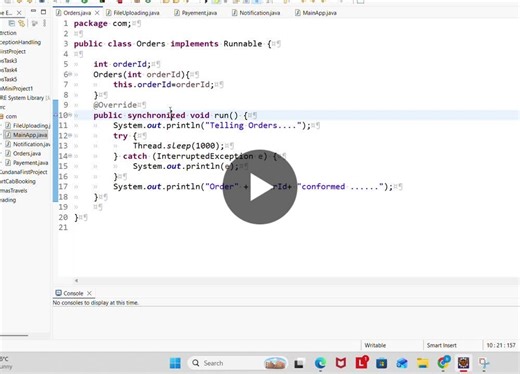Close the Package Explorer view tab
Viewport: 520px width, 374px height.
click(19, 13)
